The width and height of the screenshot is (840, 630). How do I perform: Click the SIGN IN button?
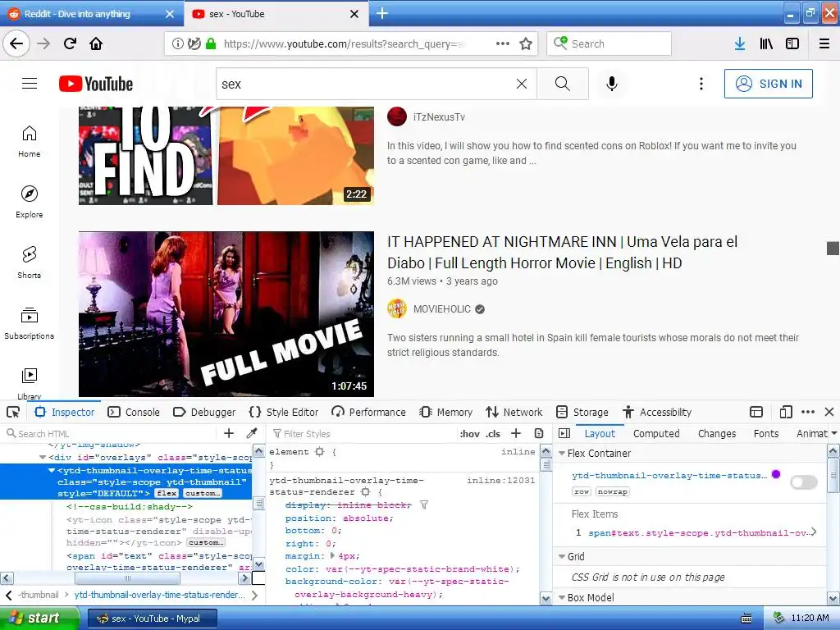tap(768, 84)
